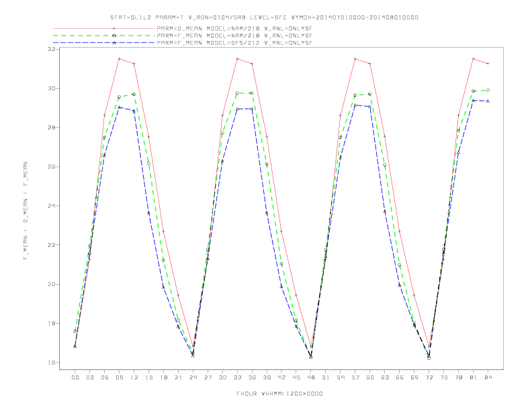Click x-axis forecast hour label 63
Viewport: 532px width, 411px height.
pos(385,377)
